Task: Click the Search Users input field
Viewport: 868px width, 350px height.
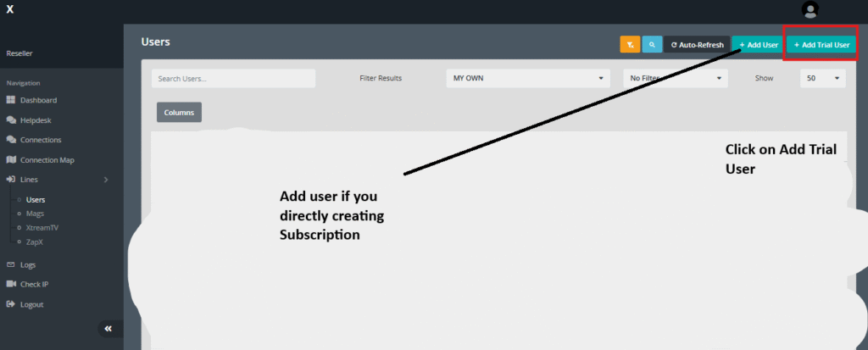Action: [233, 79]
